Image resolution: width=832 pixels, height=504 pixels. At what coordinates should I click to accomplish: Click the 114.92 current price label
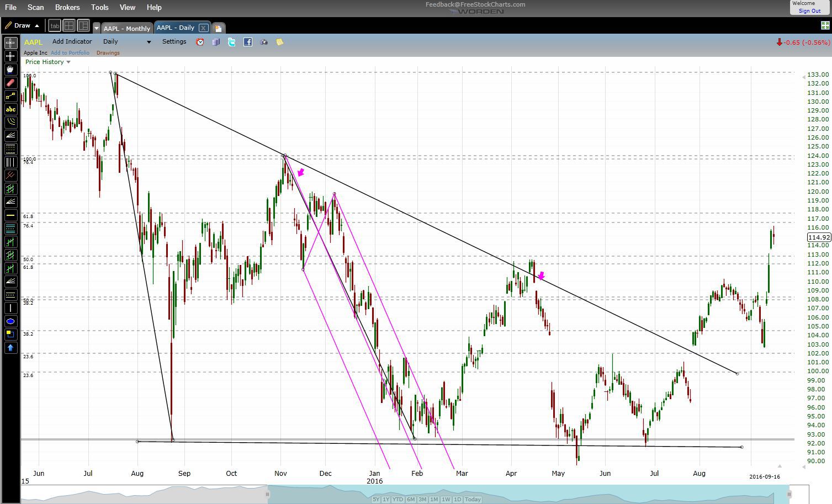[819, 237]
